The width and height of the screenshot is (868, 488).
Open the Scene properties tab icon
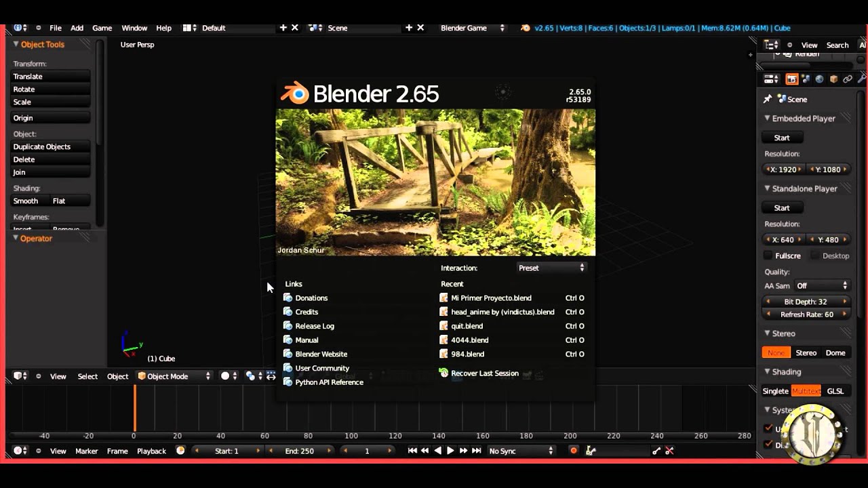point(806,79)
